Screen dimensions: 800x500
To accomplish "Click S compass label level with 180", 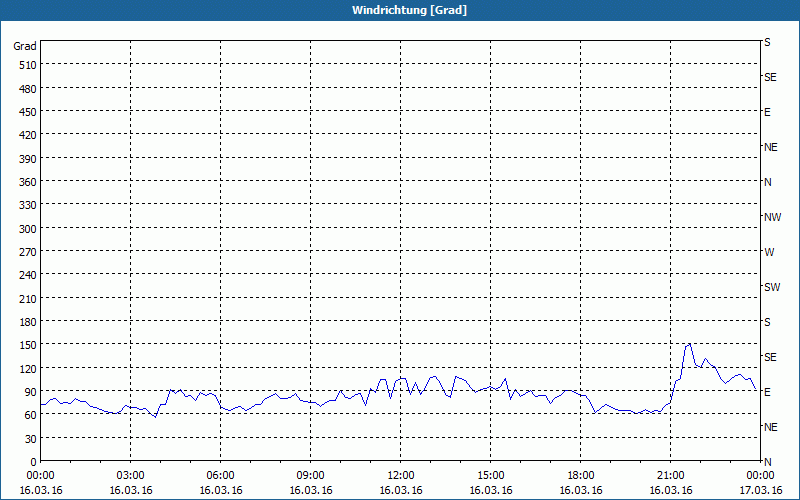I will point(767,322).
